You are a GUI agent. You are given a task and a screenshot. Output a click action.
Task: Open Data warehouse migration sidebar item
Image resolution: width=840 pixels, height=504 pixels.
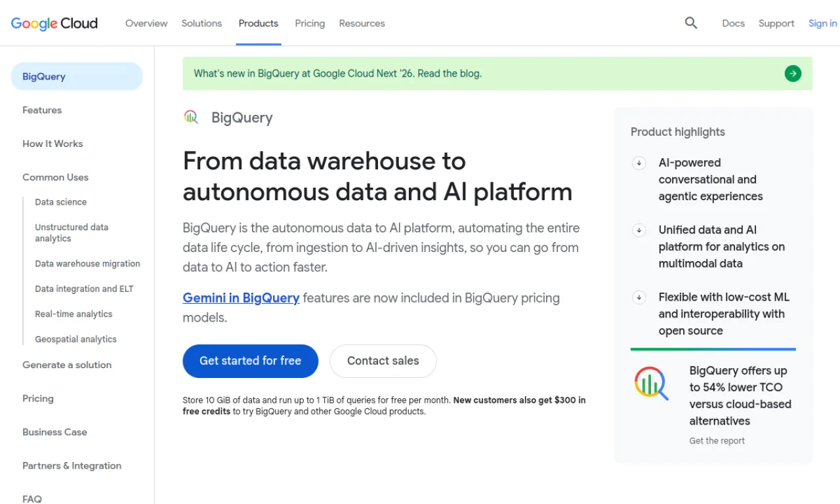click(x=87, y=264)
